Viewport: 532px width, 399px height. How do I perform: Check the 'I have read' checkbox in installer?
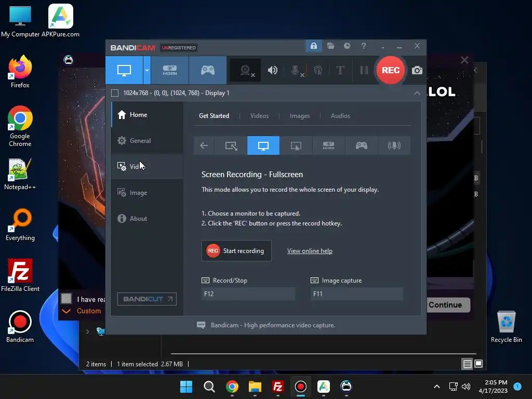pos(66,299)
